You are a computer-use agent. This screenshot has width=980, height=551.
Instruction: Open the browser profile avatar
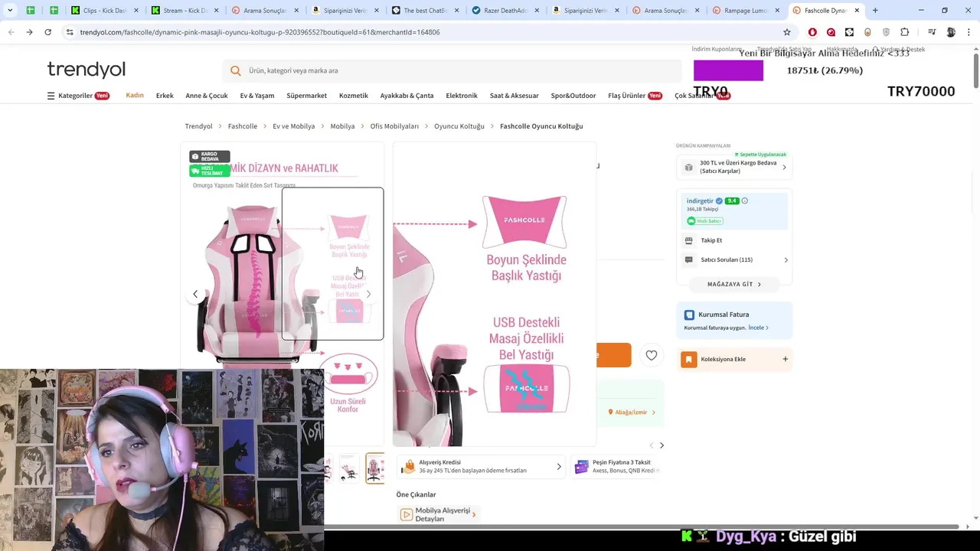tap(951, 32)
